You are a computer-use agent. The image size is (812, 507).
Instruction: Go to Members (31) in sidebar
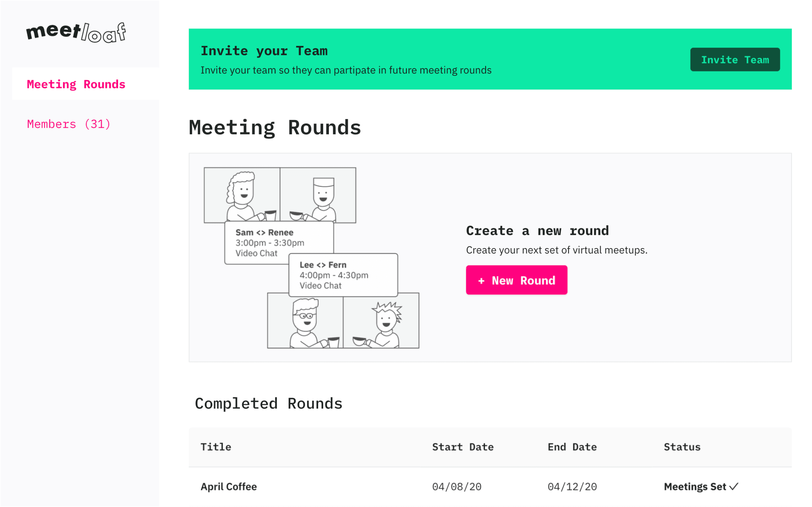click(69, 124)
